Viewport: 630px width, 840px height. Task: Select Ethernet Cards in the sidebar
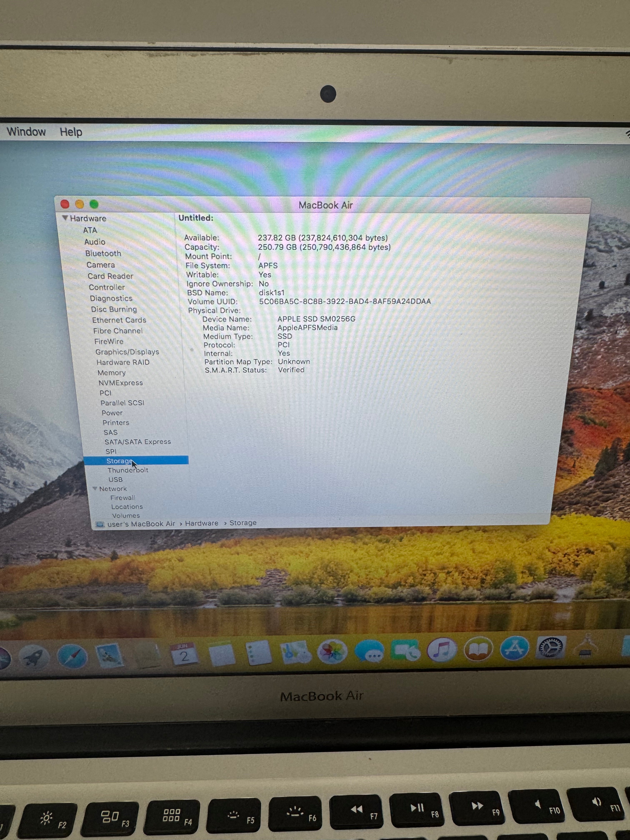tap(119, 320)
